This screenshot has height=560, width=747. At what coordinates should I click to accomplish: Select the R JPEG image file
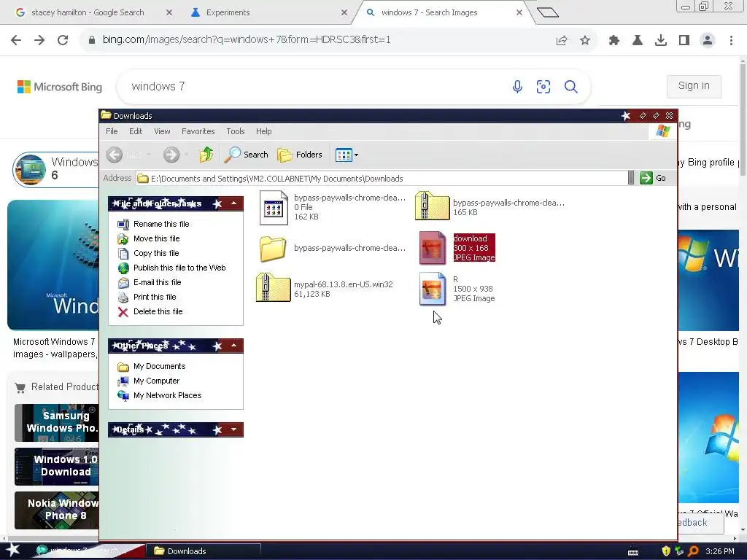pos(433,289)
